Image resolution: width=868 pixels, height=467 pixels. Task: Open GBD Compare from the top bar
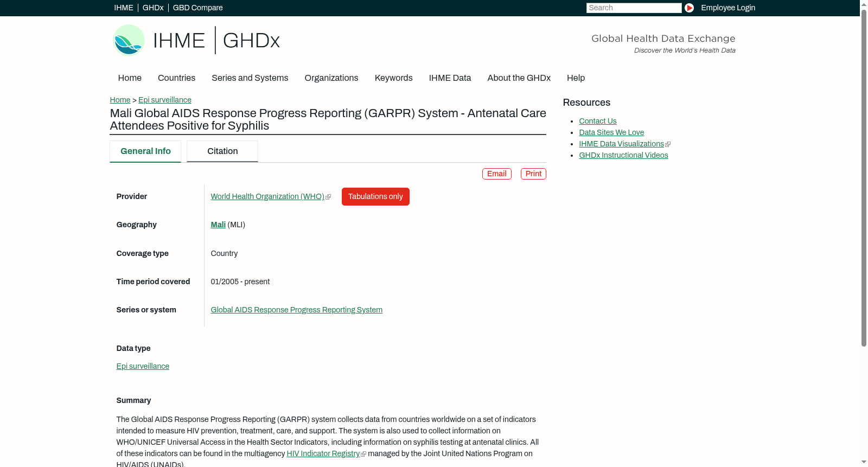197,8
